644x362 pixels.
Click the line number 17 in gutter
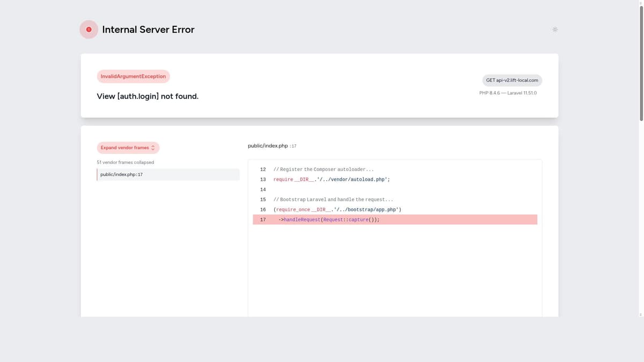263,220
